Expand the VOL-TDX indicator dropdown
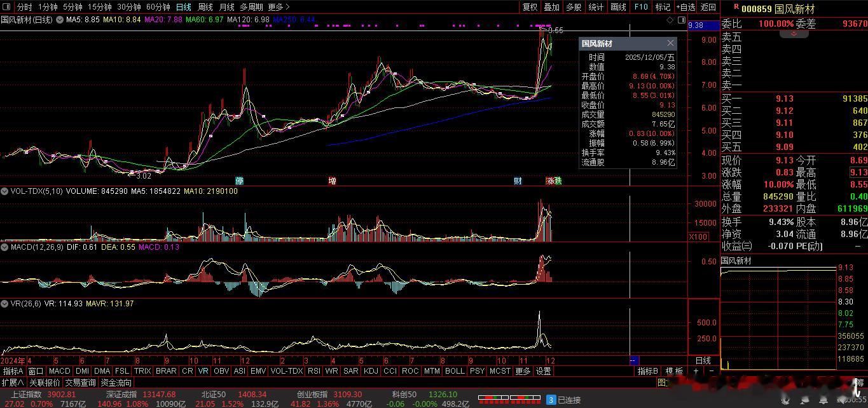 click(4, 191)
